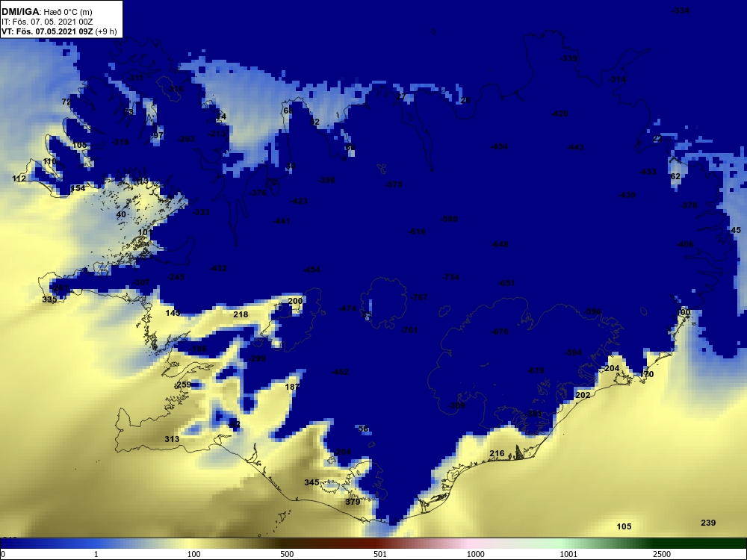Click the map value '-299'
Screen dimensions: 747x560
point(257,358)
